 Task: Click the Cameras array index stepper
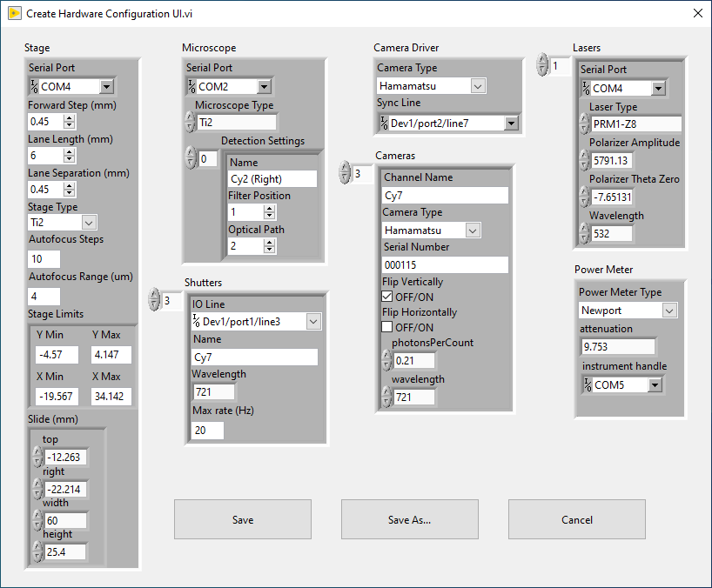tap(345, 172)
